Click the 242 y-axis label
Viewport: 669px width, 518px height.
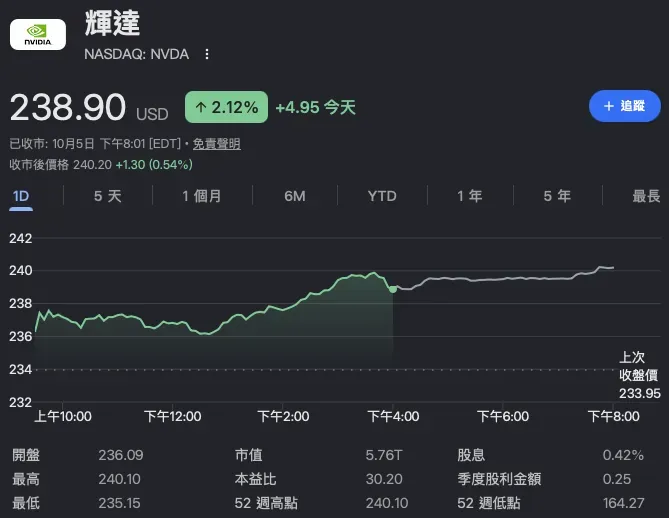coord(20,238)
